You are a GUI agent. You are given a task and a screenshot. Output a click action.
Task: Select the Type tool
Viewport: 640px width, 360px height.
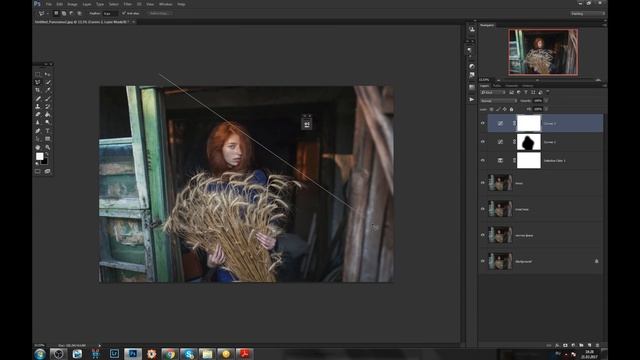pos(48,131)
